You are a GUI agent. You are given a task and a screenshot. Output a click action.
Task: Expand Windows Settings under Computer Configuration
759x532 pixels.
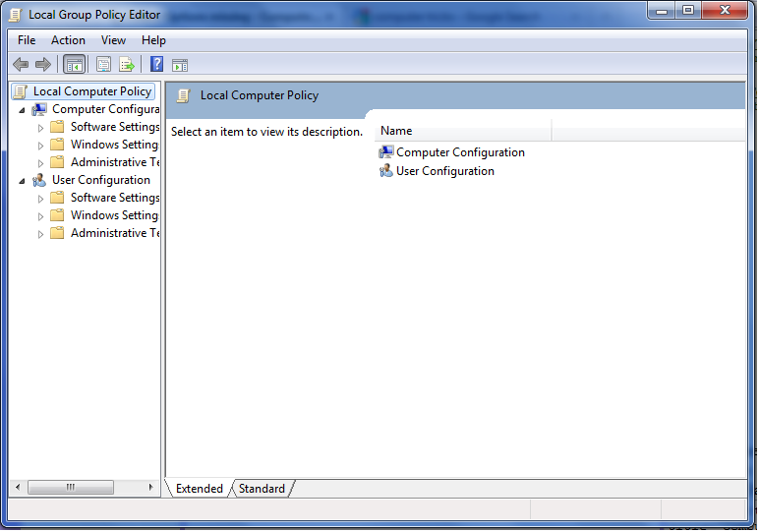40,146
